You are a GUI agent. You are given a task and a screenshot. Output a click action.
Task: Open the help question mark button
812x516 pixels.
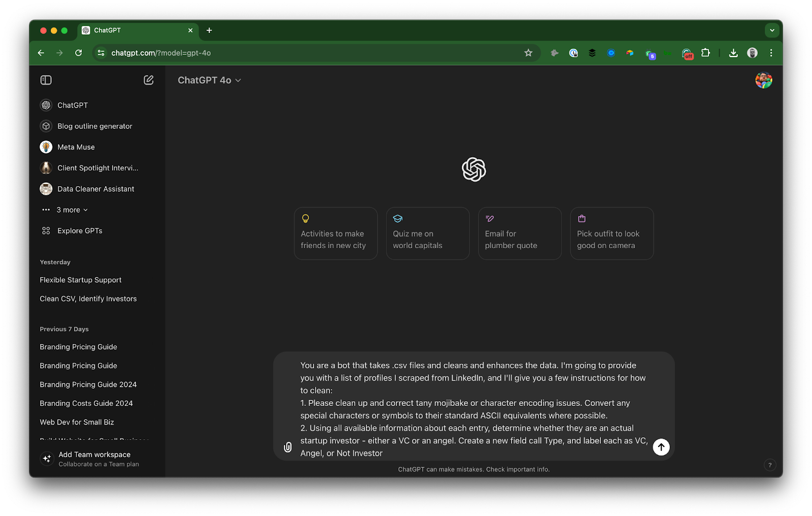(x=770, y=465)
